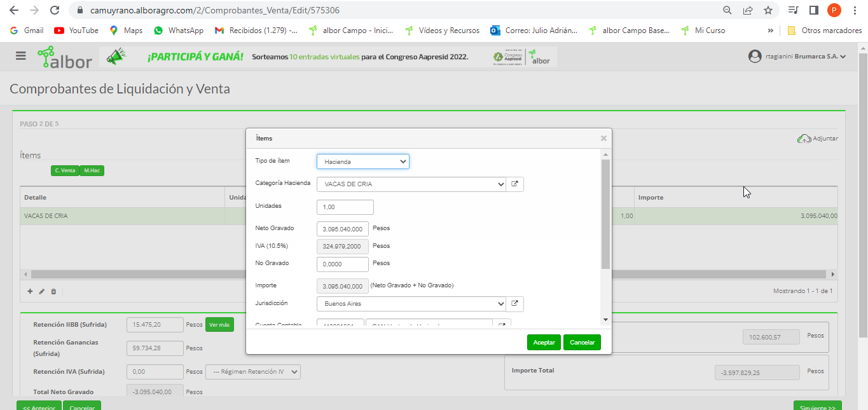Click the Retención IVA amount field
The width and height of the screenshot is (868, 410).
(x=155, y=372)
